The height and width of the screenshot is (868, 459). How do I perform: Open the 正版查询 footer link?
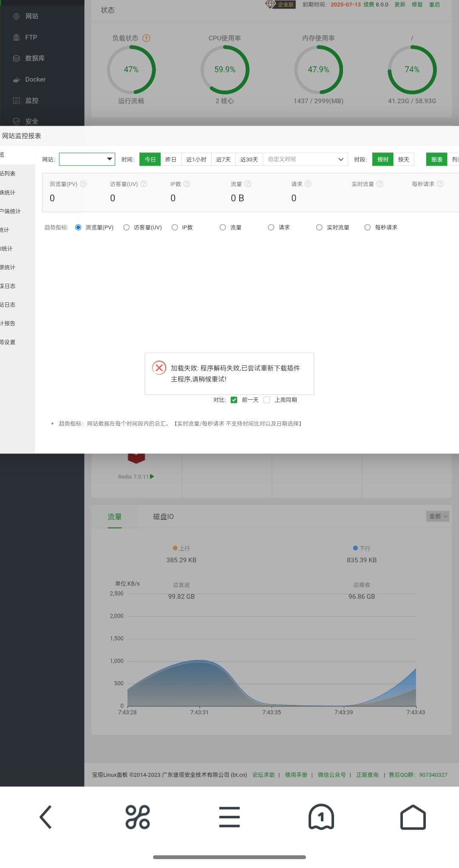coord(367,775)
